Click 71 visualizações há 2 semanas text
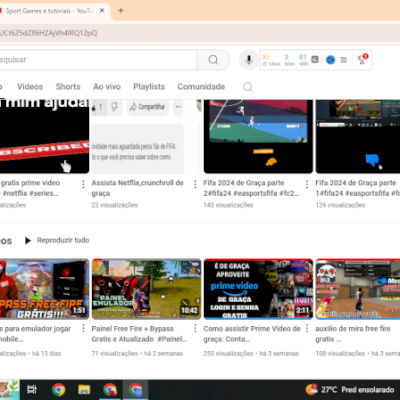The width and height of the screenshot is (400, 400). tap(137, 353)
